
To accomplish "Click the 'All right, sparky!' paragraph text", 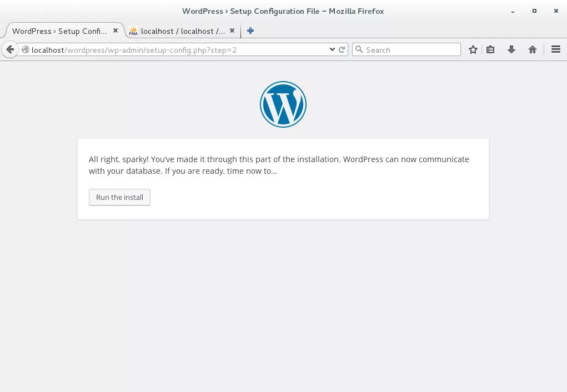I will click(x=279, y=165).
